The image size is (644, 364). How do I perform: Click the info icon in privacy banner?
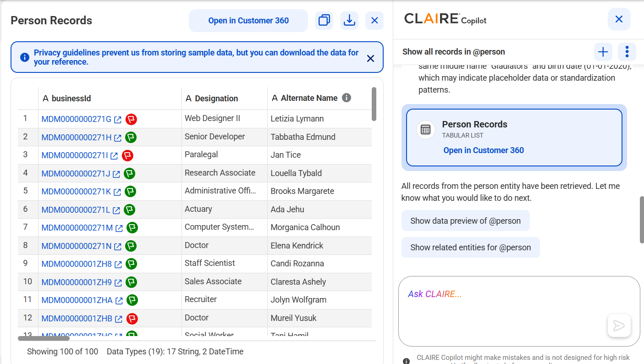point(25,57)
